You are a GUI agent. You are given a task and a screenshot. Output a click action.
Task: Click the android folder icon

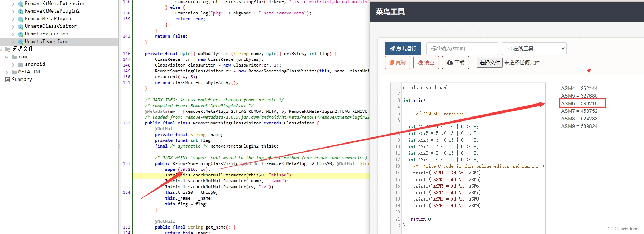[x=21, y=64]
